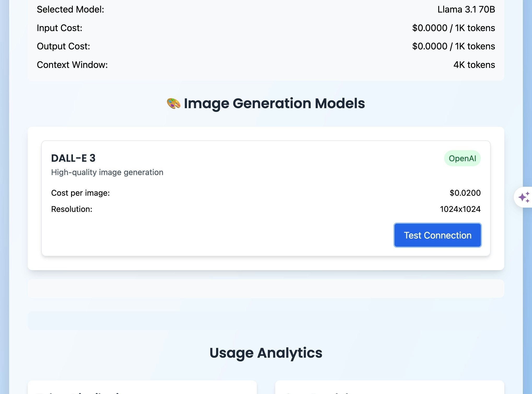Click the Test Connection button
This screenshot has width=532, height=394.
pos(437,235)
